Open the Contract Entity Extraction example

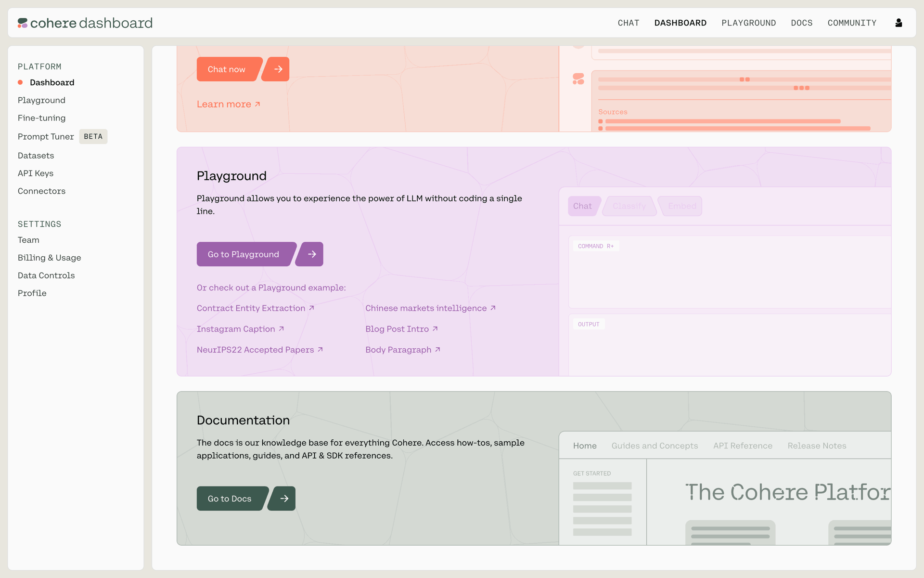point(256,308)
